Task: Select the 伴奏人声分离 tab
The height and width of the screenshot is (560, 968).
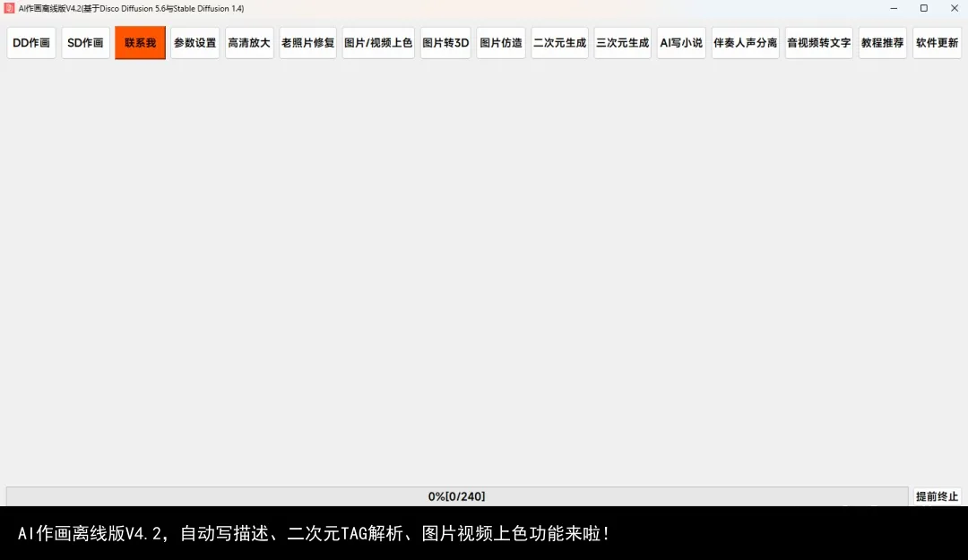Action: click(746, 43)
